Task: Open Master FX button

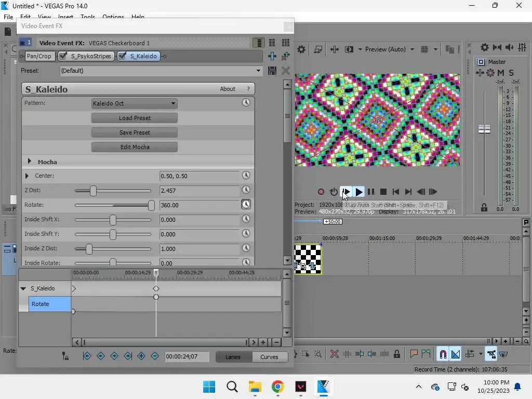Action: pyautogui.click(x=480, y=73)
